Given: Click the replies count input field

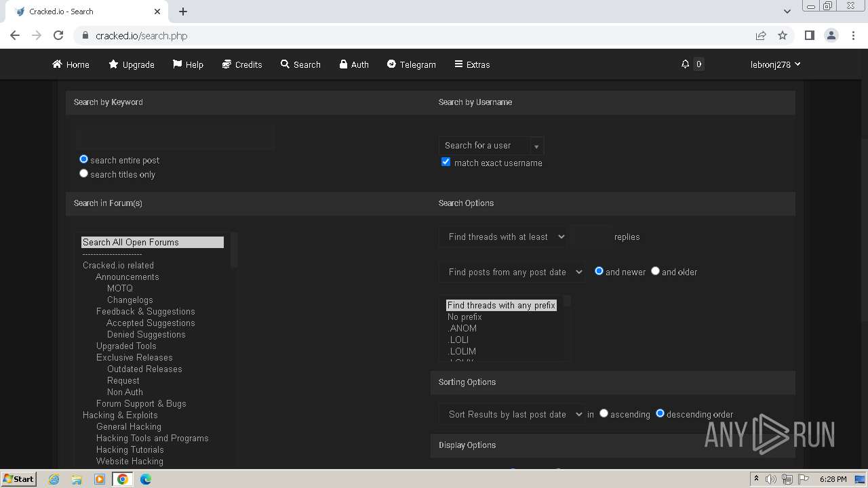Looking at the screenshot, I should click(591, 237).
